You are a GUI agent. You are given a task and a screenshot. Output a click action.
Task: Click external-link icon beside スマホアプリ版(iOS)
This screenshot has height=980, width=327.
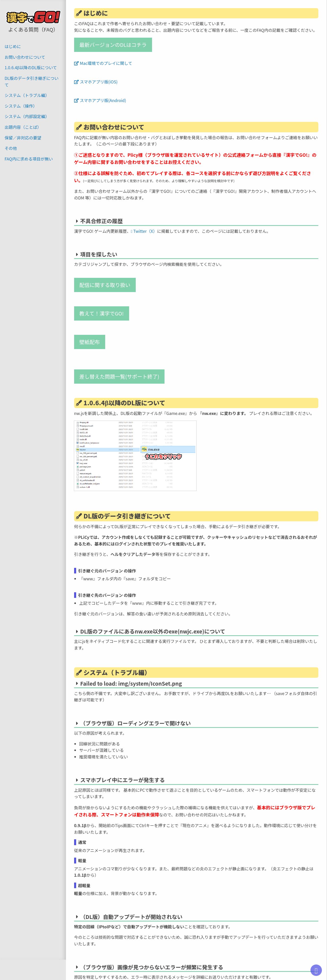point(76,82)
